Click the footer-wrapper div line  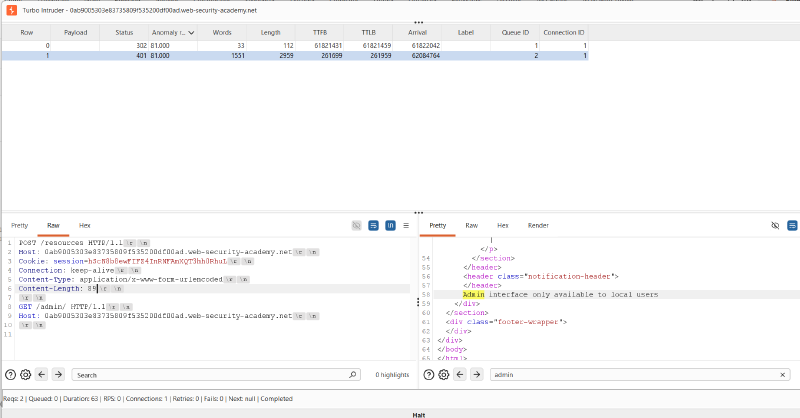tap(506, 322)
